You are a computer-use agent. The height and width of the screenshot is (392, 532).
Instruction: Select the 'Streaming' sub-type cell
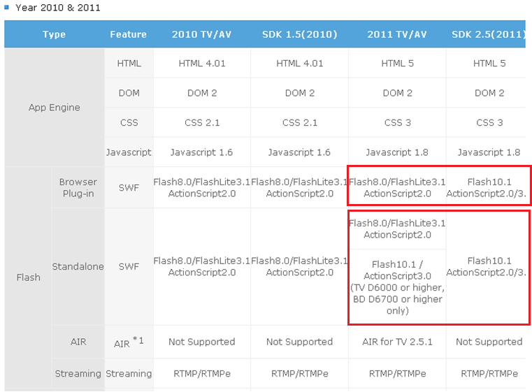pyautogui.click(x=78, y=374)
